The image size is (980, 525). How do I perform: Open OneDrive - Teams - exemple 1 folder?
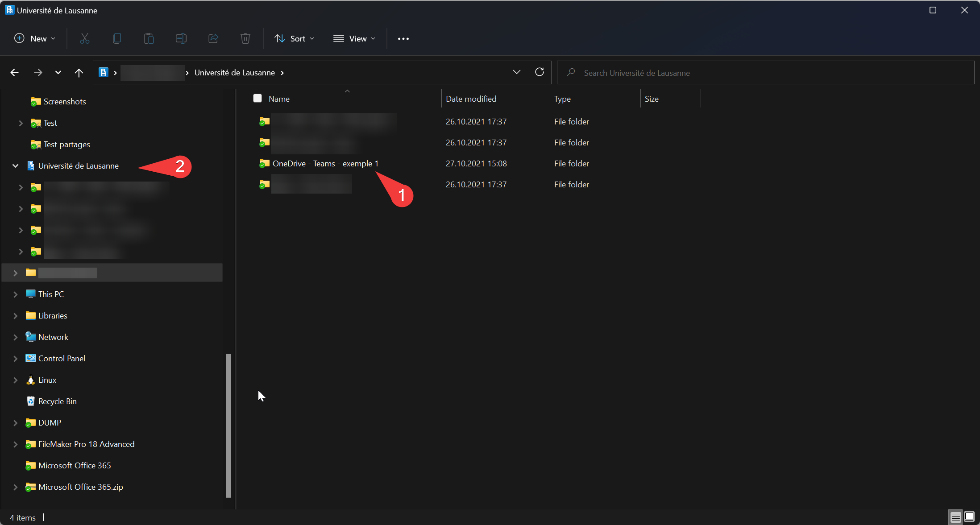(325, 164)
